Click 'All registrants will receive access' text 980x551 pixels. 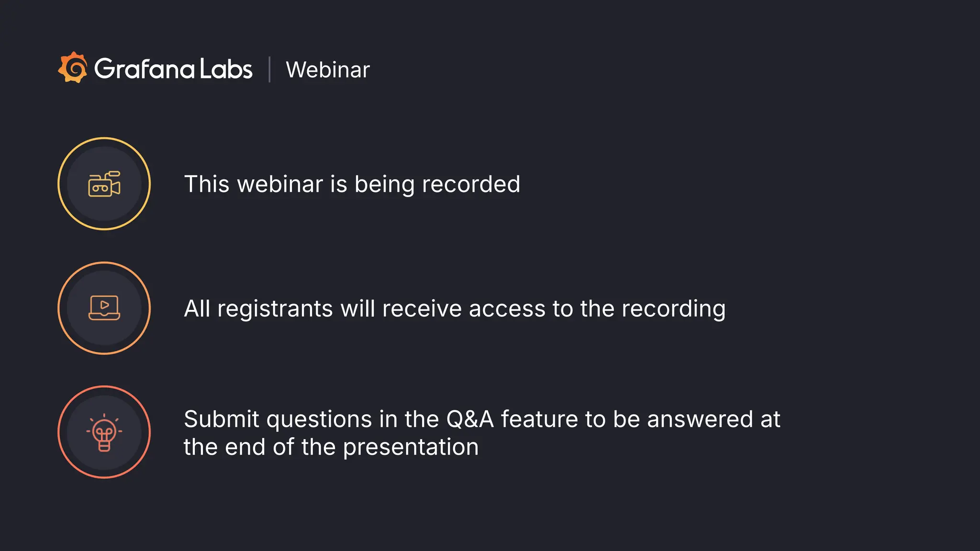click(455, 309)
